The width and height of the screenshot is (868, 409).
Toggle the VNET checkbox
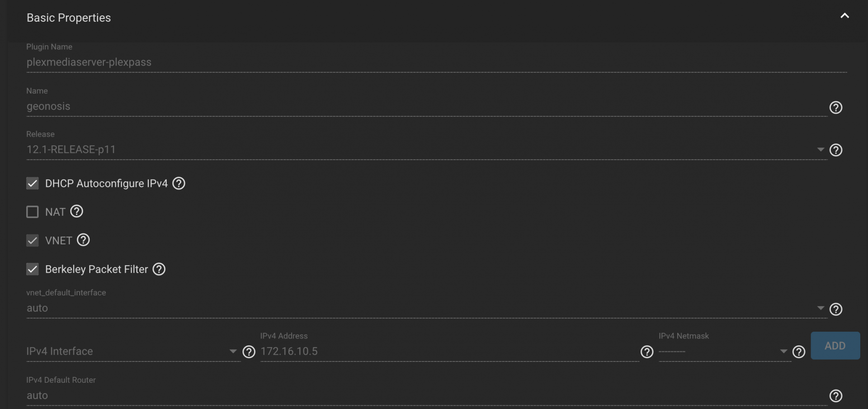(x=33, y=240)
